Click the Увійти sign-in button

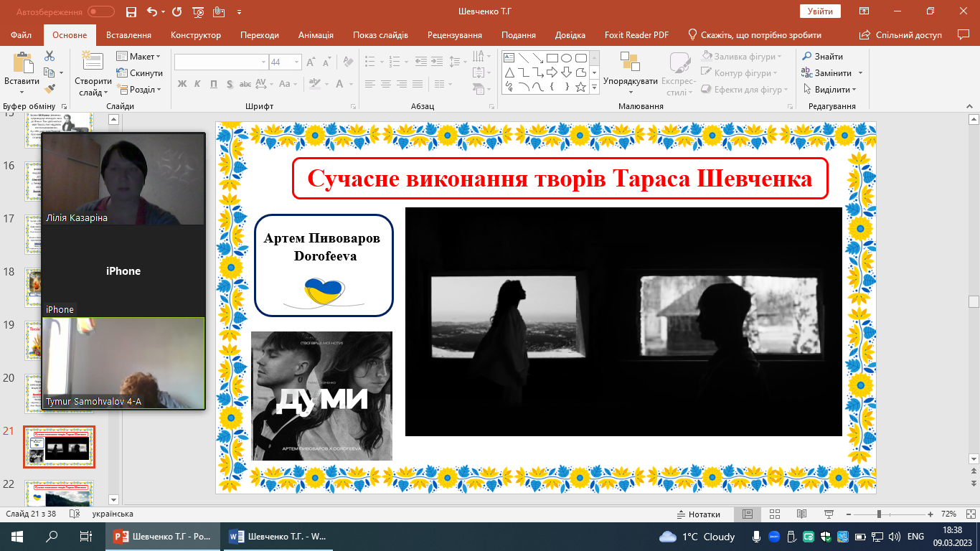click(820, 11)
